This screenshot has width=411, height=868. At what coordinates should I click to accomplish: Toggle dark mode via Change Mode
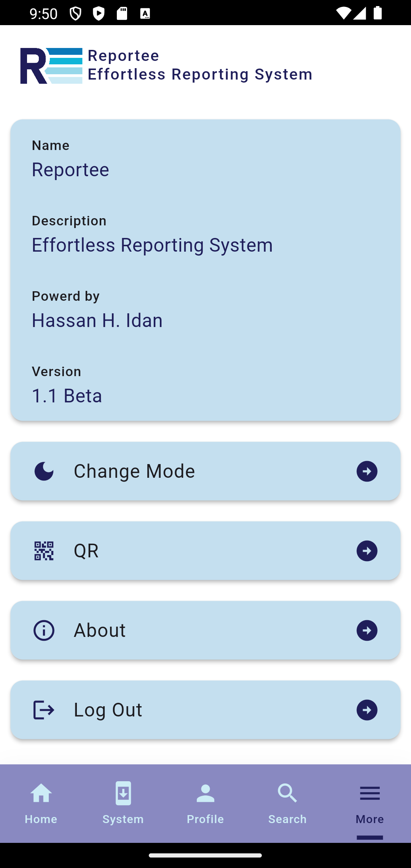click(x=205, y=471)
